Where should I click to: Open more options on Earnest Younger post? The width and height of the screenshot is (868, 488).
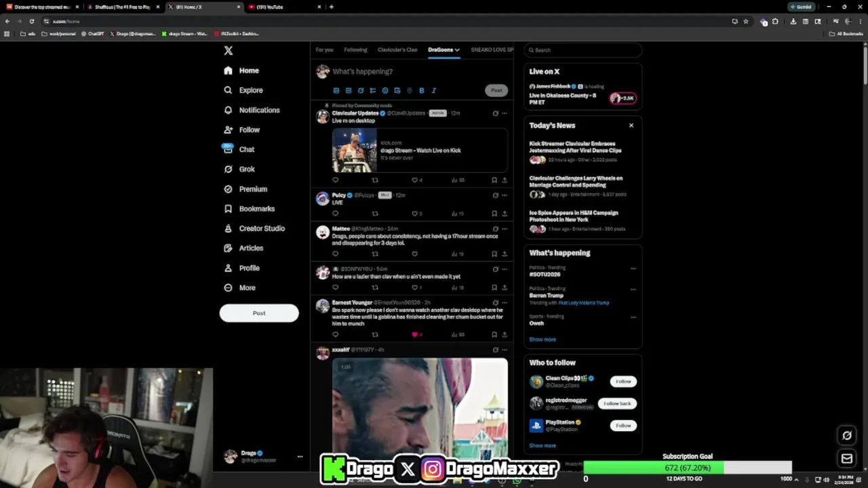(505, 303)
